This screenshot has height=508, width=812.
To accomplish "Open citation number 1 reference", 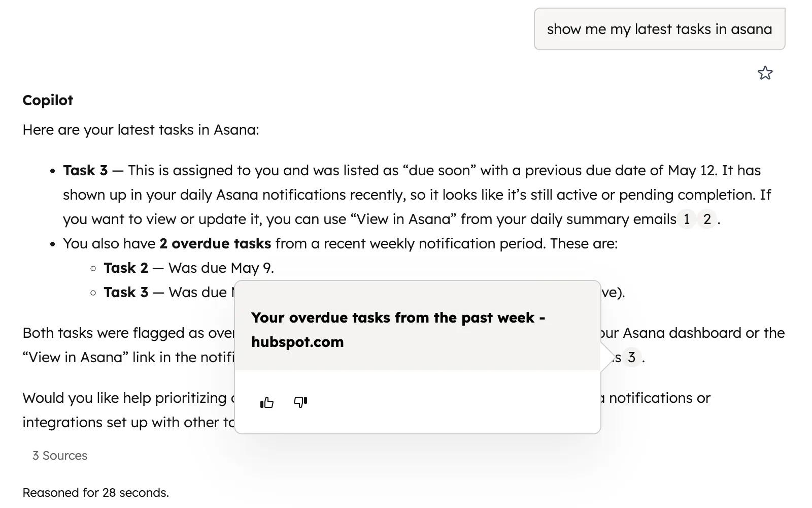I will [x=687, y=219].
